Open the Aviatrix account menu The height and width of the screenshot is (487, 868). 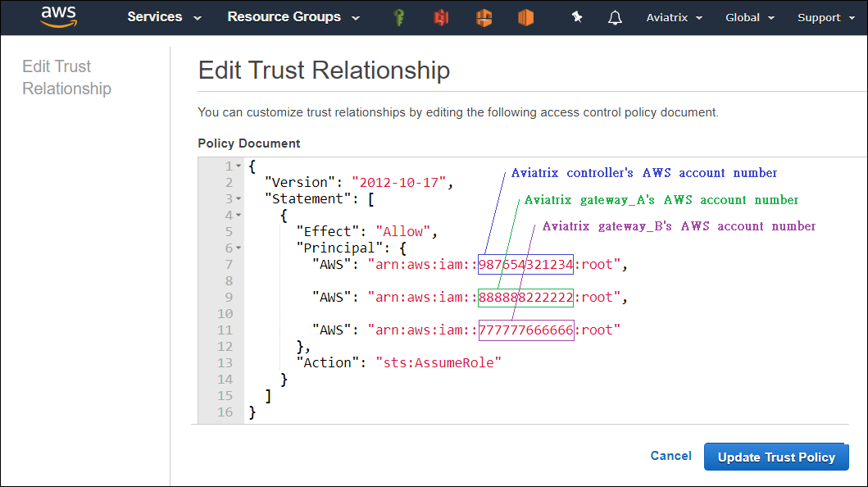[675, 17]
